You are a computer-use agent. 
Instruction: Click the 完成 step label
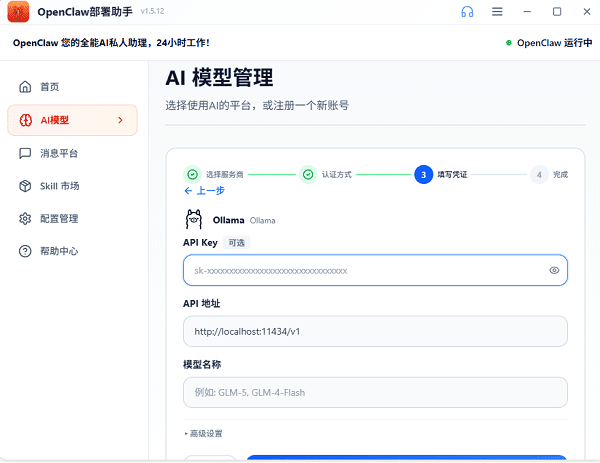click(x=560, y=174)
